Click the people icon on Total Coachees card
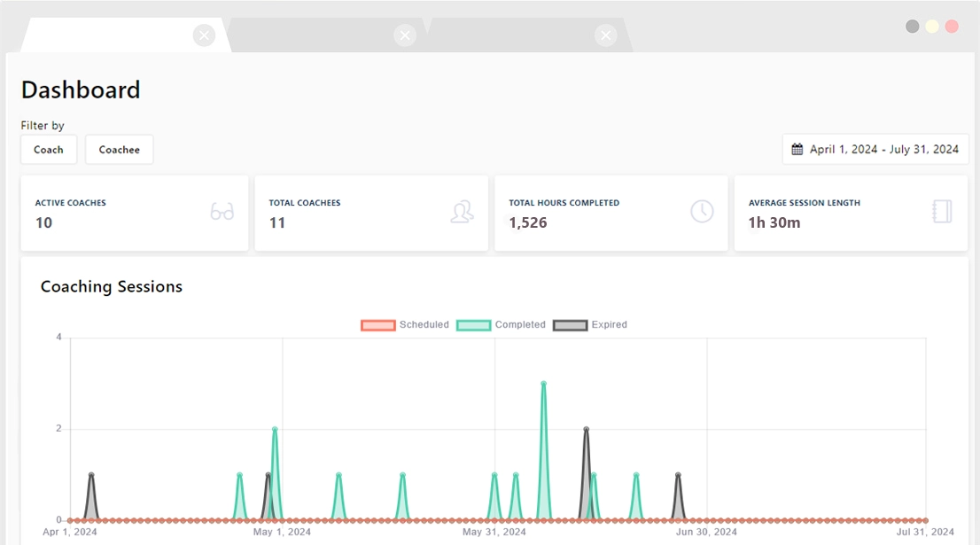This screenshot has width=980, height=545. pyautogui.click(x=462, y=212)
